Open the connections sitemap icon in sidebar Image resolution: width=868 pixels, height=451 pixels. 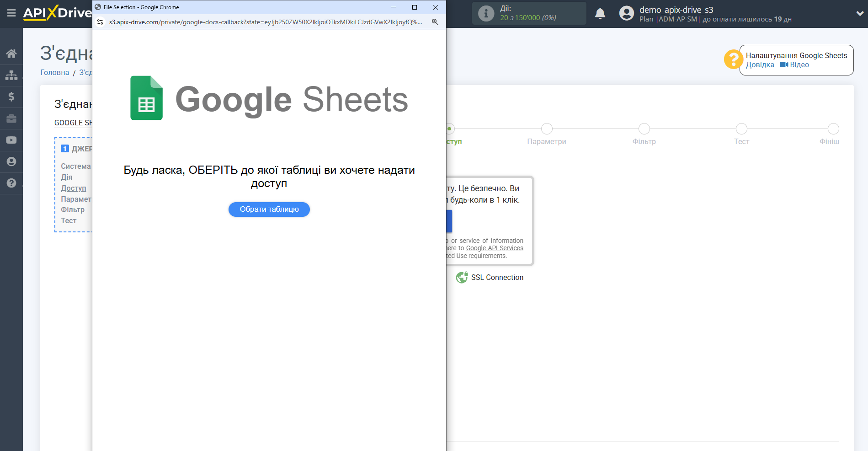pos(11,75)
